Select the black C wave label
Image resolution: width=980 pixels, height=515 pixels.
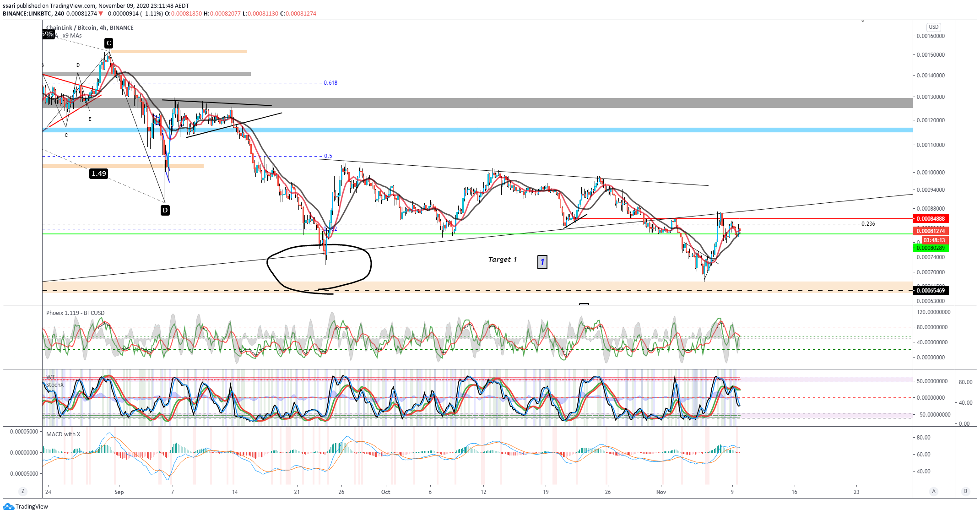[x=108, y=43]
